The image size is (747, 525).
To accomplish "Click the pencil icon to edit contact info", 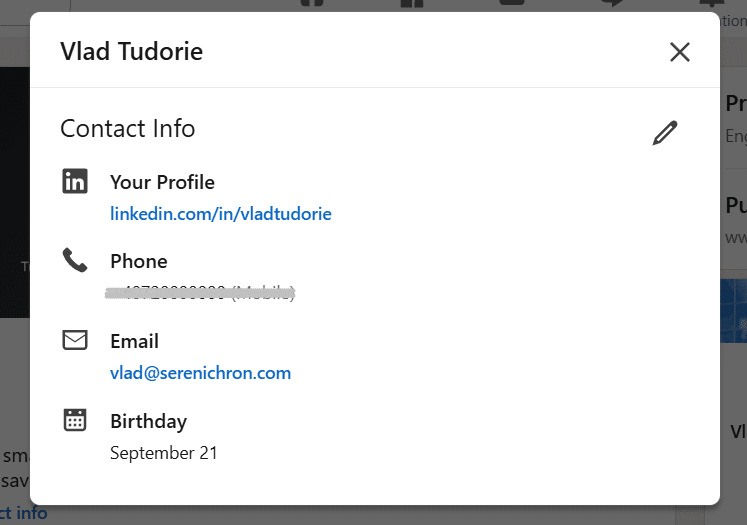I will point(665,133).
